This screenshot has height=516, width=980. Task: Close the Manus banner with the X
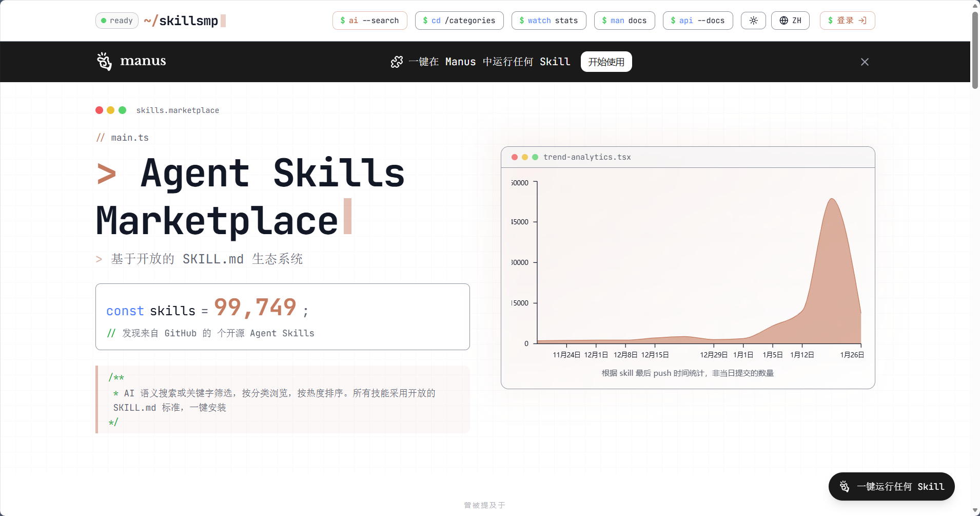[865, 62]
